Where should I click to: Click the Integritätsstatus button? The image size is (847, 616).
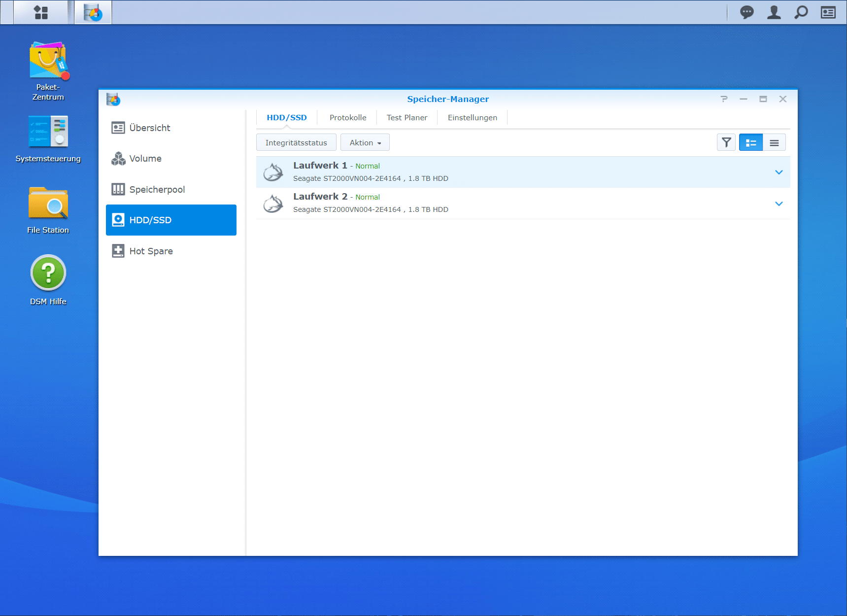point(296,143)
